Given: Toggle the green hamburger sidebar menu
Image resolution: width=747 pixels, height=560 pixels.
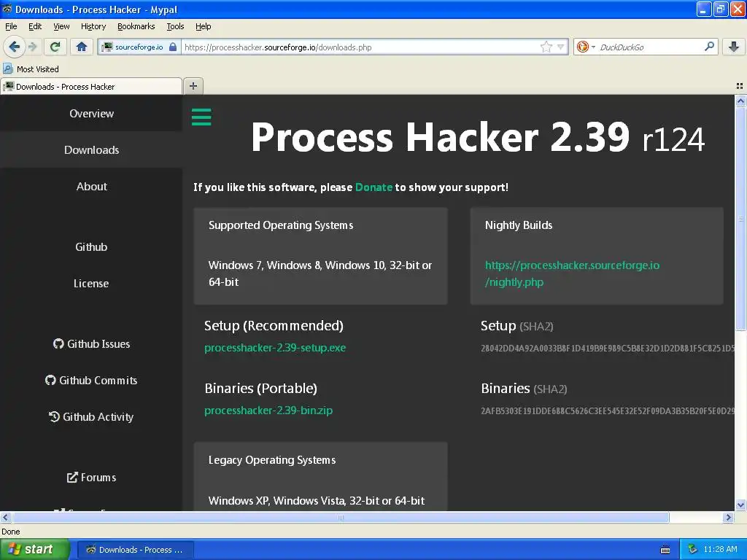Looking at the screenshot, I should [201, 117].
